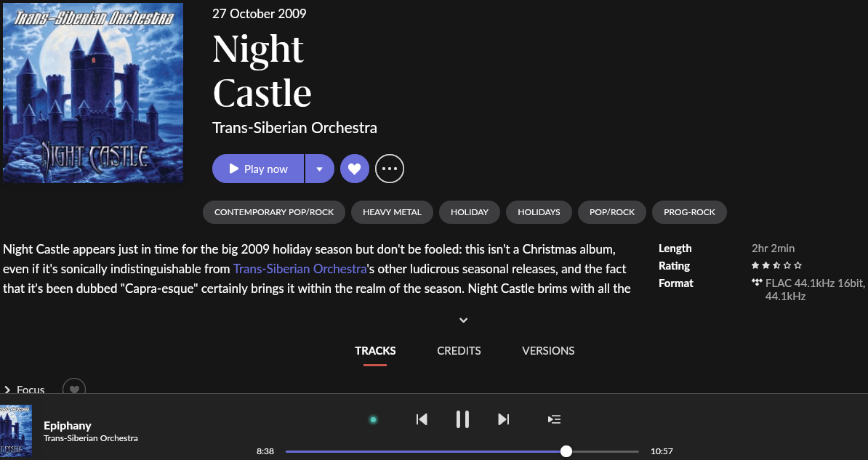Click the Play now button
The height and width of the screenshot is (460, 868).
pos(258,169)
